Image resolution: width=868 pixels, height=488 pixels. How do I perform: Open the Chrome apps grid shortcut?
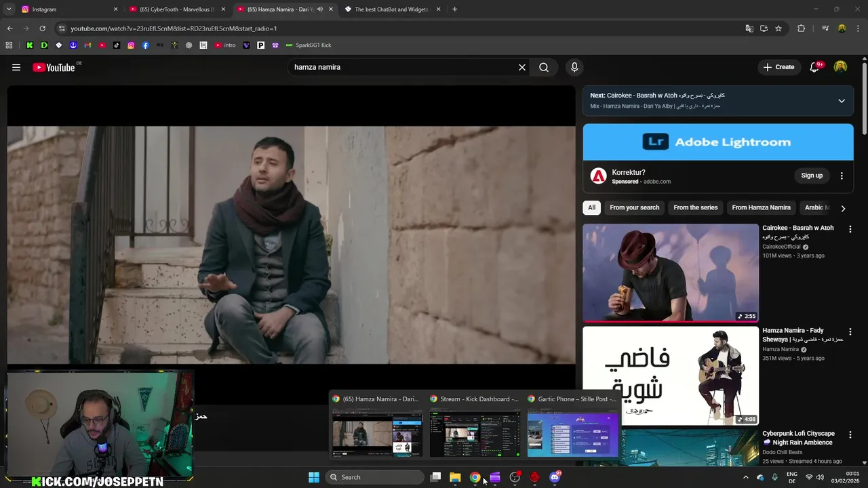click(x=9, y=45)
